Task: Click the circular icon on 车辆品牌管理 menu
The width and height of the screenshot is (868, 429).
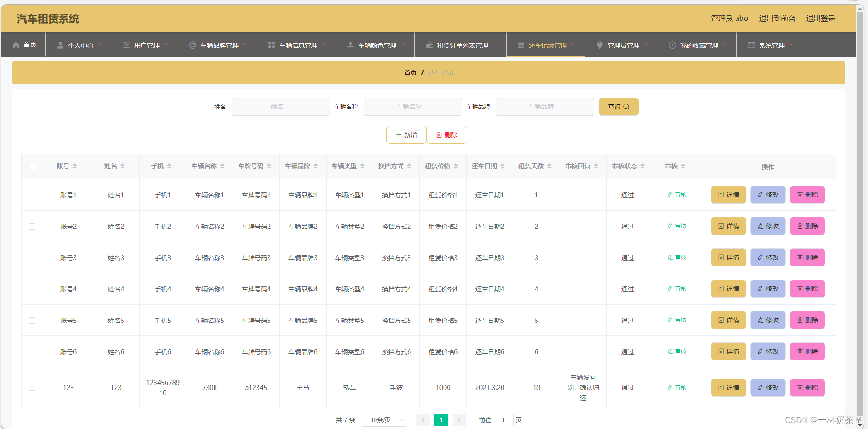Action: [193, 45]
